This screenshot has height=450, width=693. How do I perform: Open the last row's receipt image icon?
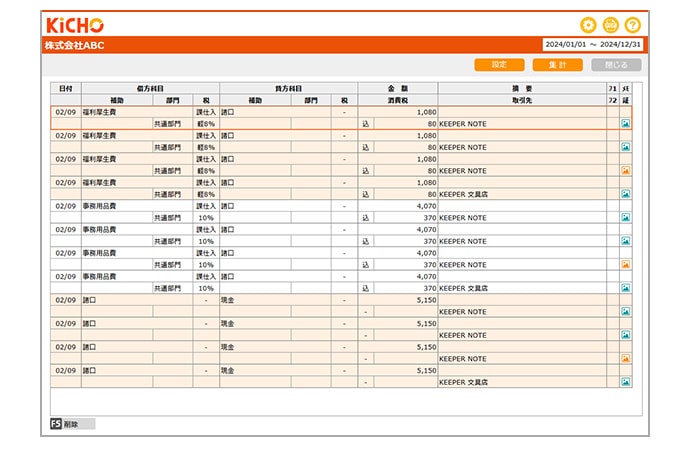click(626, 382)
